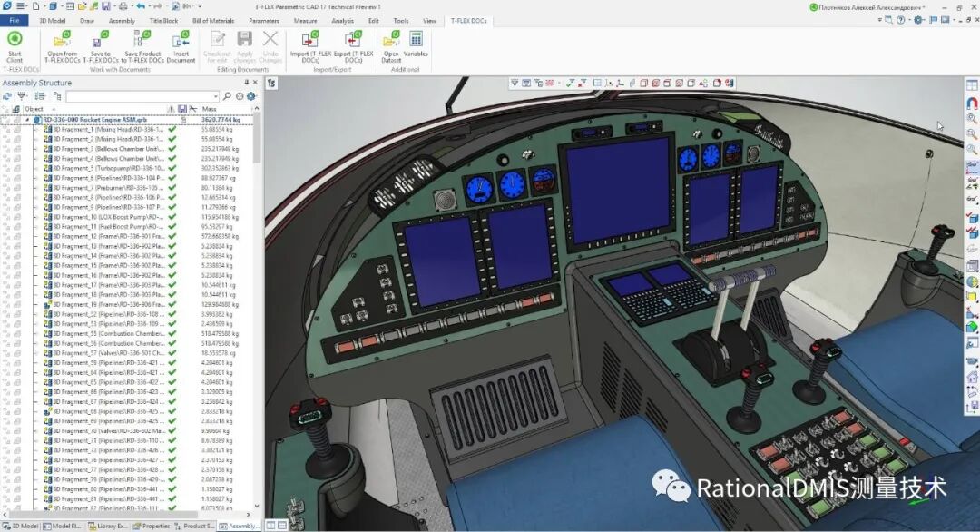Click the selector filter funnel in view toolbar
Viewport: 980px width, 532px height.
point(514,83)
